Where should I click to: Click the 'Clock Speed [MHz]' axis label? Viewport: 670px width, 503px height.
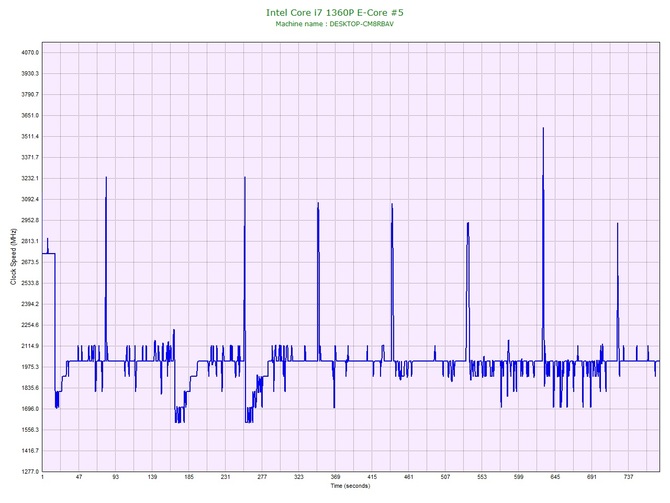(x=14, y=257)
